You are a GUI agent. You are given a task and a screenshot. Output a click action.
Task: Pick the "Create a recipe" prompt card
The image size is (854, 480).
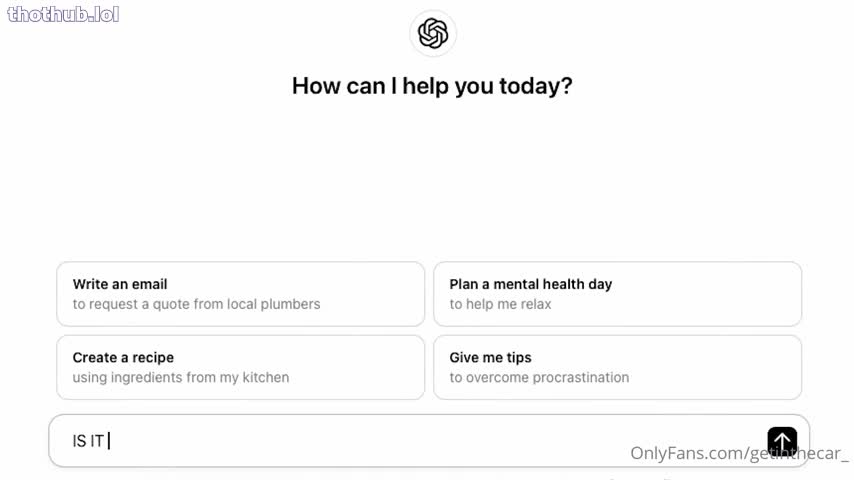click(240, 367)
